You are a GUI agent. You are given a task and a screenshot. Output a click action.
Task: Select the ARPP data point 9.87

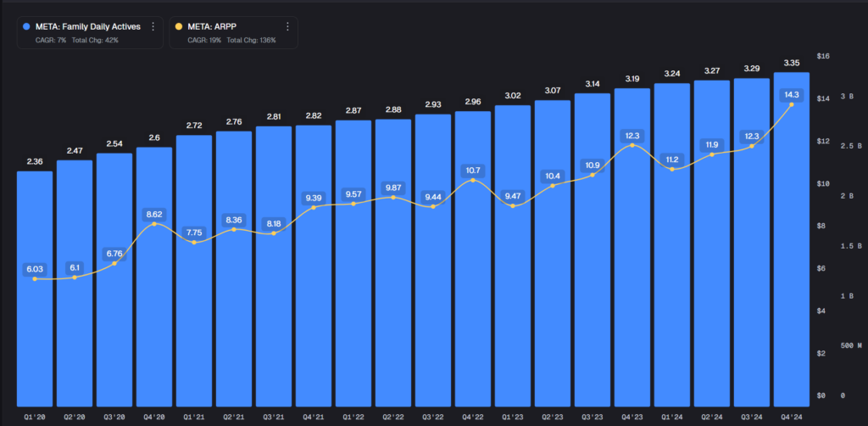click(x=393, y=197)
